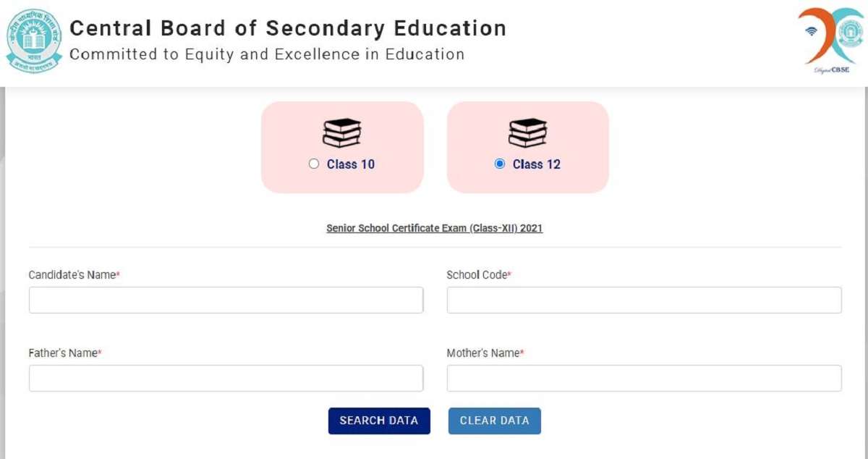Click the books icon above Class 12
Viewport: 868px width, 459px height.
(x=527, y=132)
